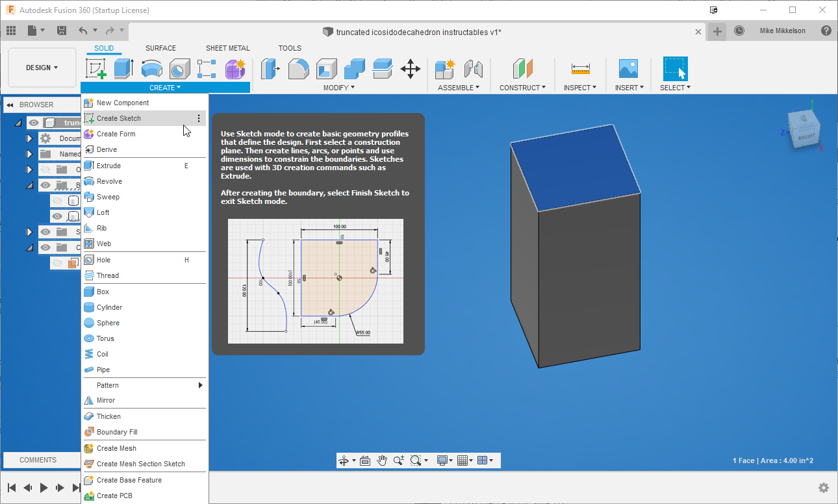Activate the Orbit tool in navigation bar
This screenshot has width=838, height=504.
(344, 460)
